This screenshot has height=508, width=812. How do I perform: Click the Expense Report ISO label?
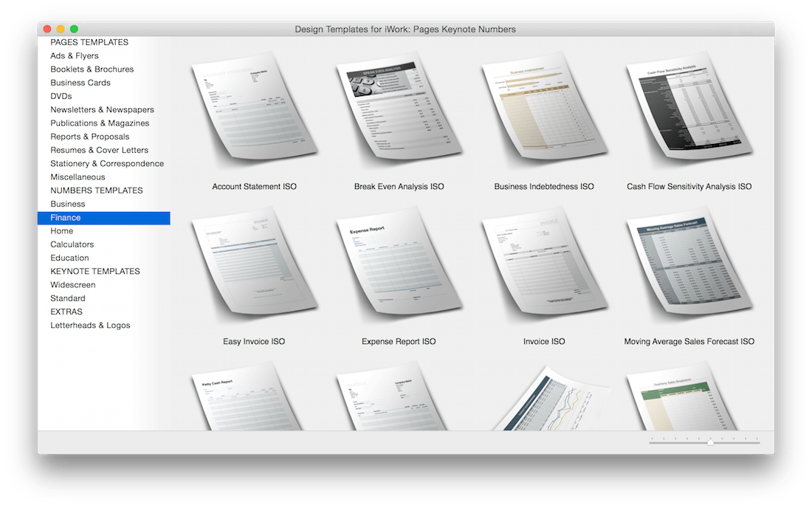pos(399,341)
